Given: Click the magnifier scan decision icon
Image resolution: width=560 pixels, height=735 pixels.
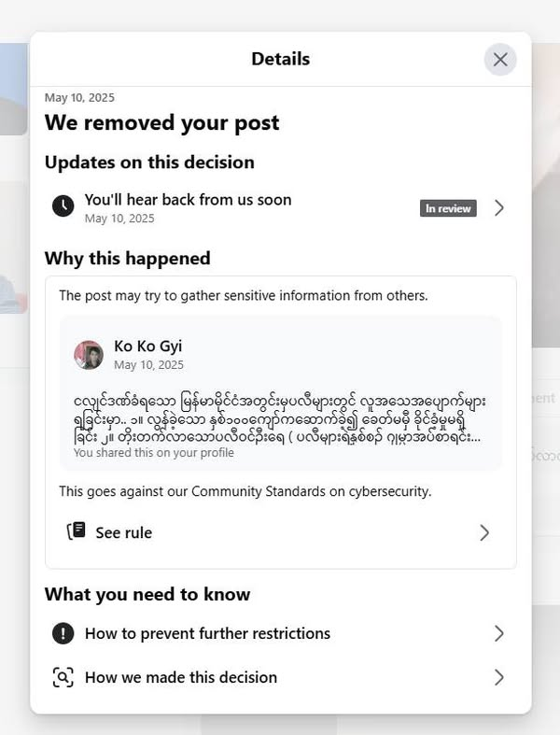Looking at the screenshot, I should click(63, 677).
